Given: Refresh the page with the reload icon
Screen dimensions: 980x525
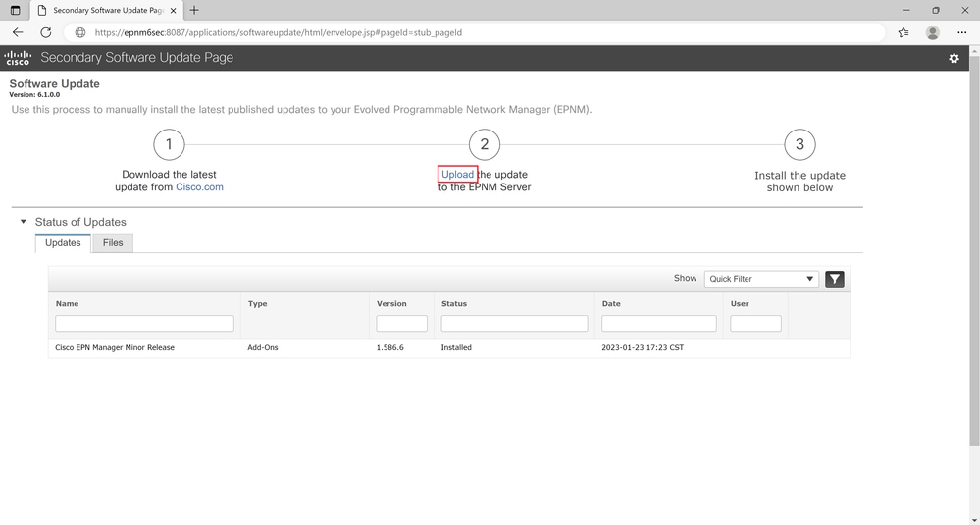Looking at the screenshot, I should pyautogui.click(x=46, y=32).
